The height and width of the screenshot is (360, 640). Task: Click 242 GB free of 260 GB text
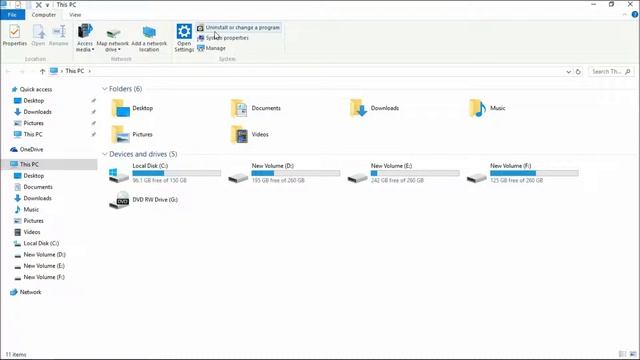point(397,180)
